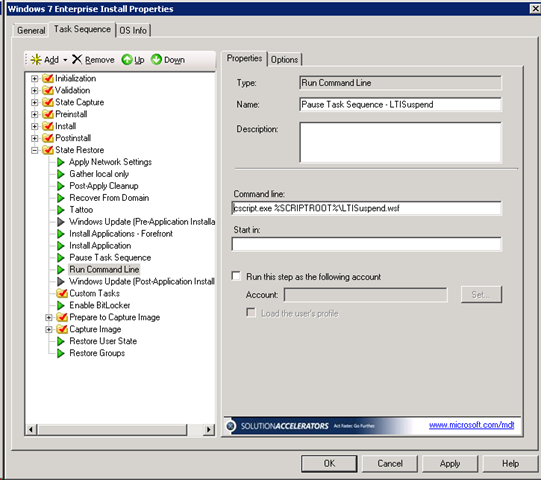
Task: Expand the State Capture group
Action: click(x=35, y=102)
